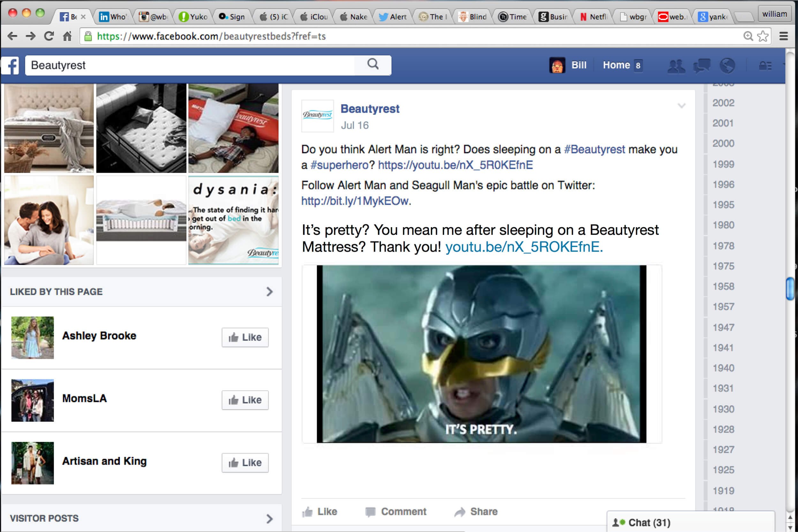Open the Chrome hamburger menu
Viewport: 798px width, 532px height.
783,36
